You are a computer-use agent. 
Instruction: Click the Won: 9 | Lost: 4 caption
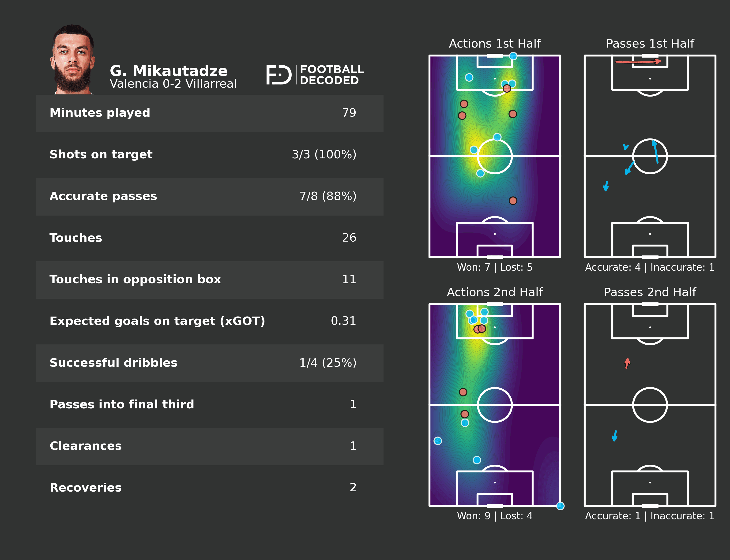coord(495,516)
